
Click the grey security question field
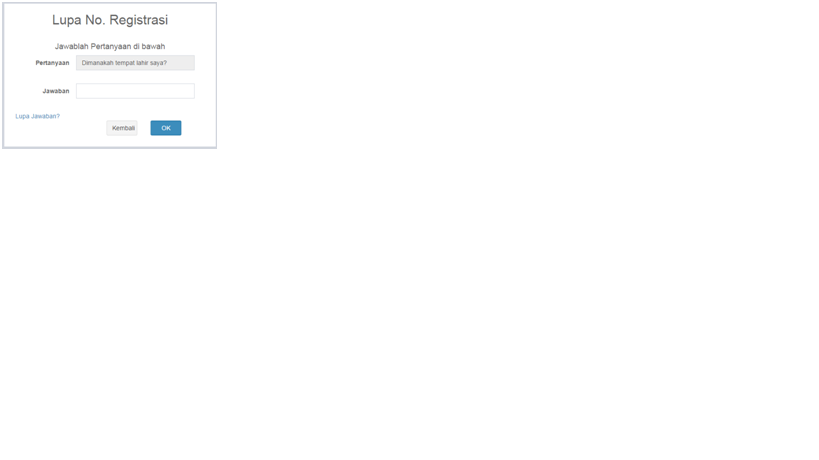(x=135, y=63)
